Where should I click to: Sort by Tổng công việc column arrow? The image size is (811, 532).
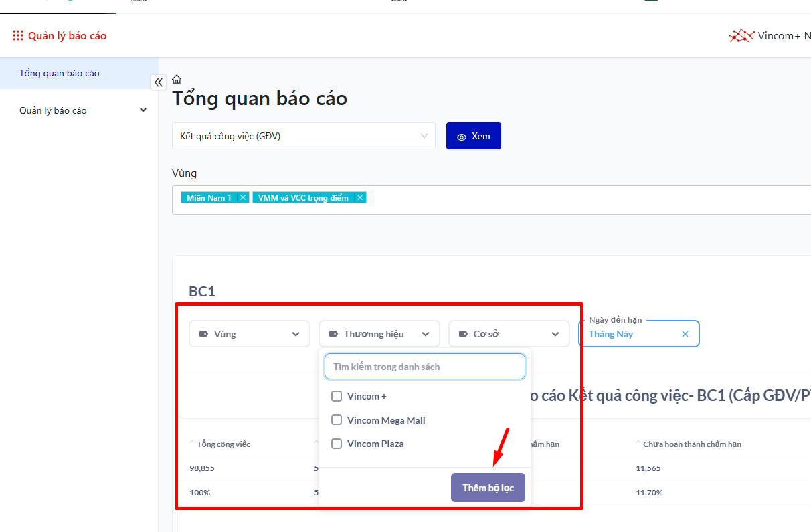click(x=193, y=443)
